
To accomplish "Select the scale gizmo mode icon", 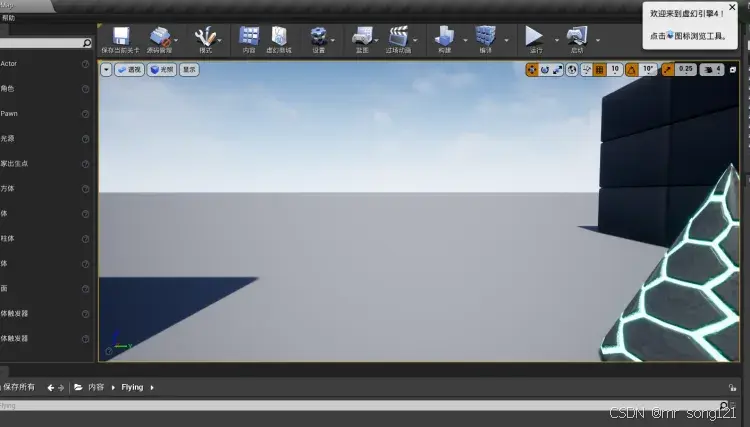I will pos(557,70).
